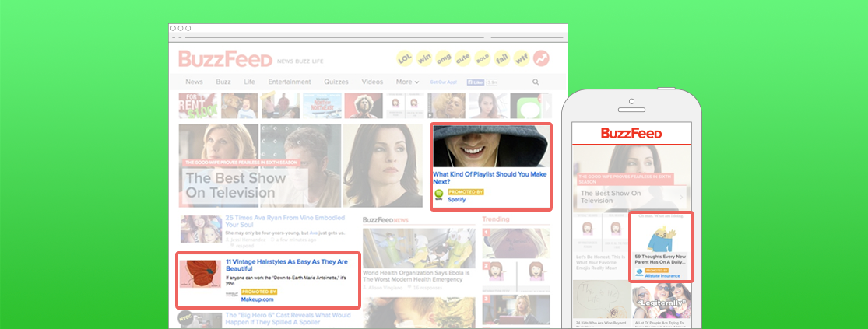This screenshot has height=329, width=868.
Task: Click the fail reaction badge
Action: click(503, 59)
